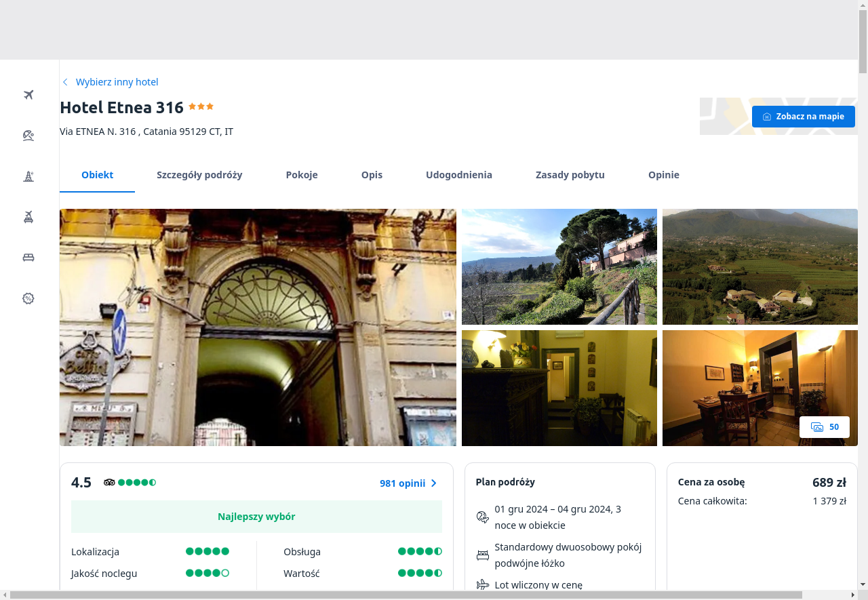Image resolution: width=868 pixels, height=600 pixels.
Task: Open the reception desk room photo
Action: click(760, 388)
